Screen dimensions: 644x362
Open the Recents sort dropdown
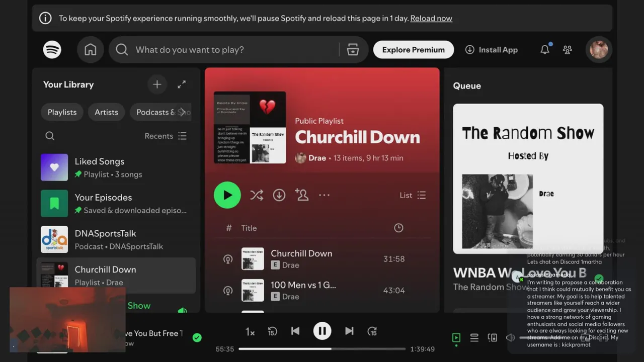pos(166,136)
